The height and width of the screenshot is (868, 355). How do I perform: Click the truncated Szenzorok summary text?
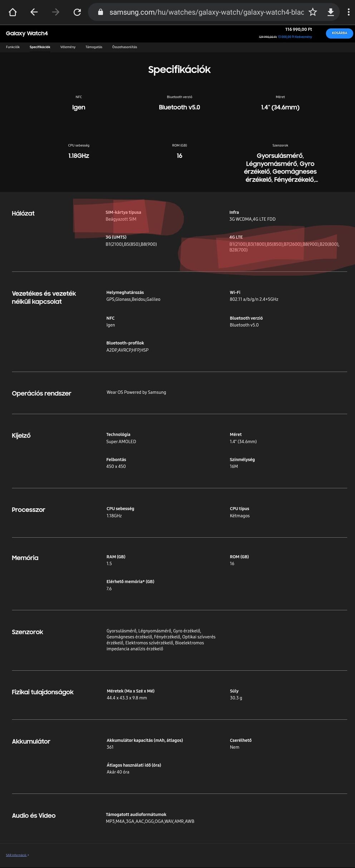point(280,168)
